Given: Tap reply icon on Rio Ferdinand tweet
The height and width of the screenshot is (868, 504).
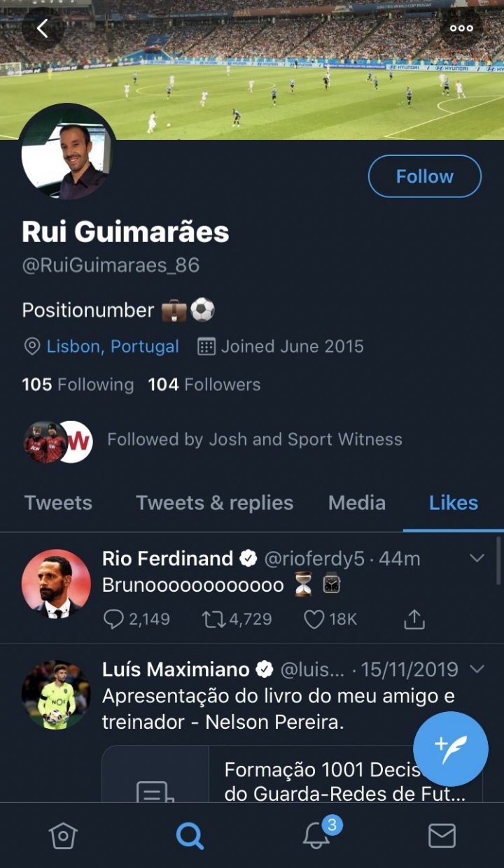Looking at the screenshot, I should click(x=113, y=619).
